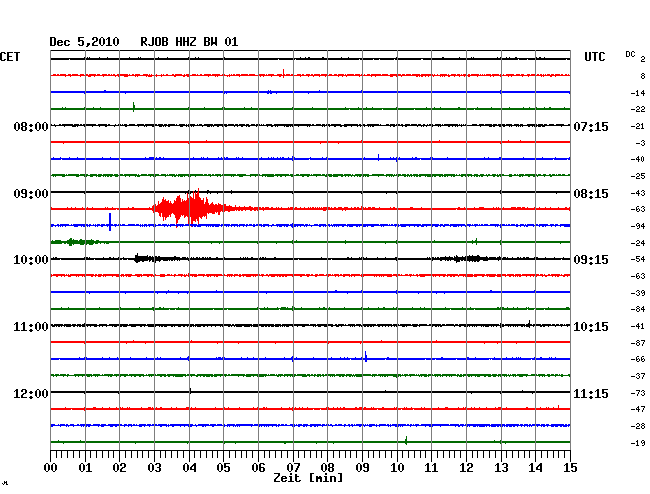
Task: Click minute tick label "10" on time axis
Action: click(397, 467)
